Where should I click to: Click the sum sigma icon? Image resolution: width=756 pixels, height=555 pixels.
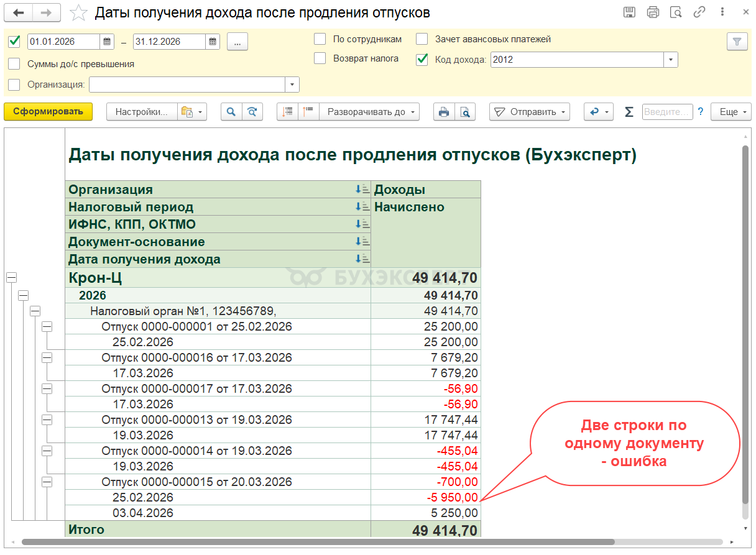coord(629,112)
